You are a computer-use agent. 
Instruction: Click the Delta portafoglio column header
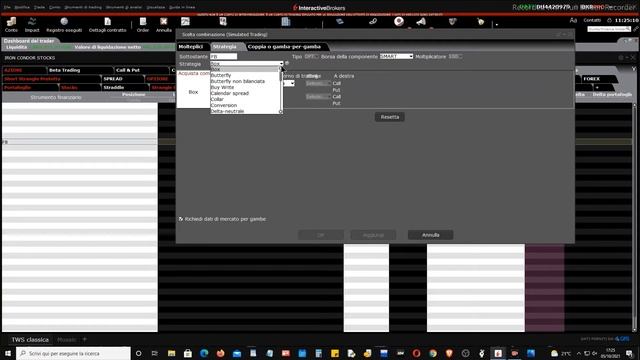pos(612,95)
